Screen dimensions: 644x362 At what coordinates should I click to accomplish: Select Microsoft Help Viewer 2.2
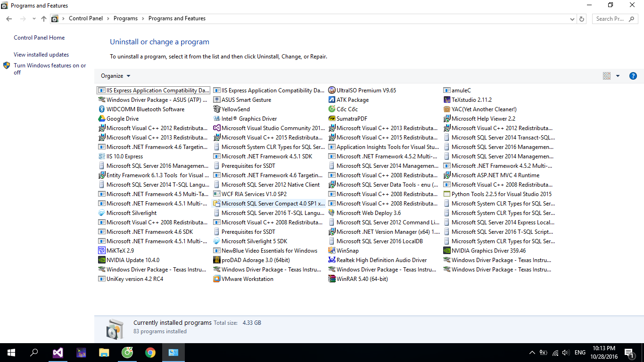pos(479,119)
